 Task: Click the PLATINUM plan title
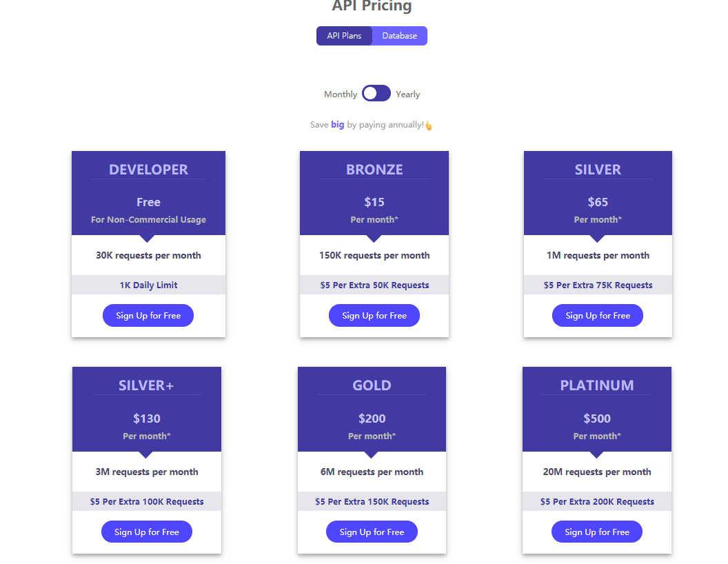pyautogui.click(x=597, y=385)
